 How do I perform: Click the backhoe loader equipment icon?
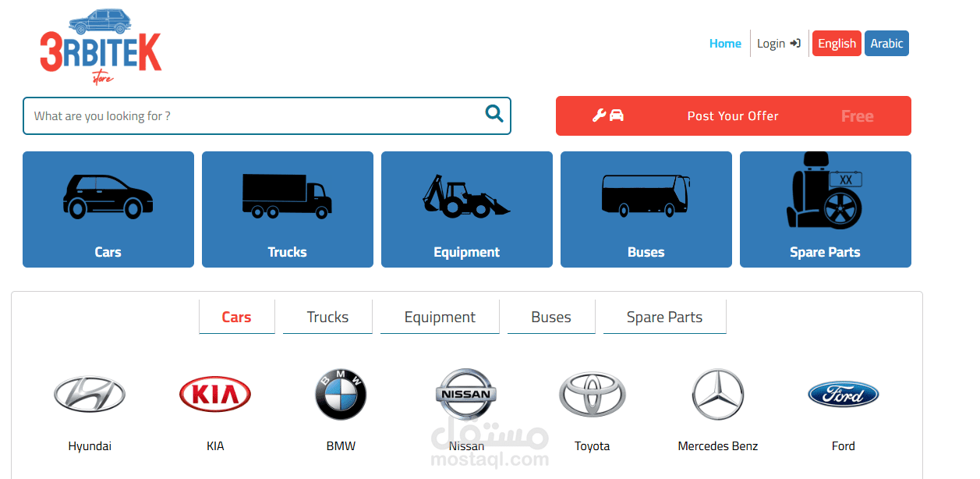pyautogui.click(x=466, y=195)
